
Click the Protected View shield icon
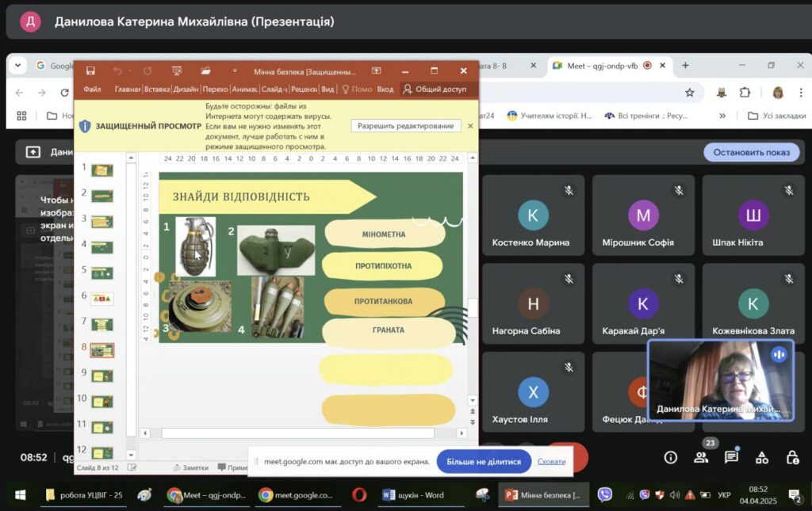coord(85,126)
